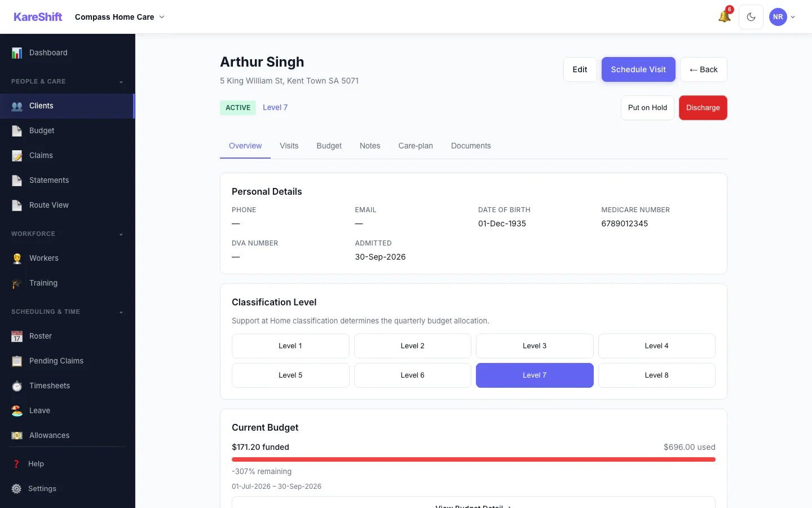The height and width of the screenshot is (508, 812).
Task: Open the Dashboard chart icon
Action: tap(17, 53)
